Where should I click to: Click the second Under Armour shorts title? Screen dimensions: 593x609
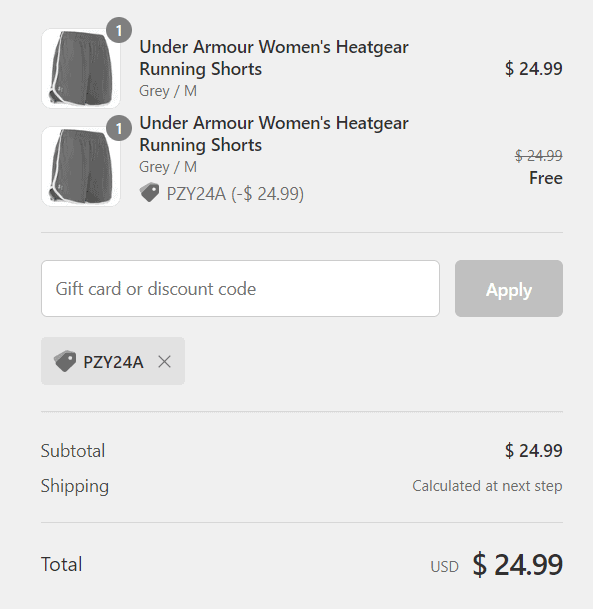coord(274,134)
